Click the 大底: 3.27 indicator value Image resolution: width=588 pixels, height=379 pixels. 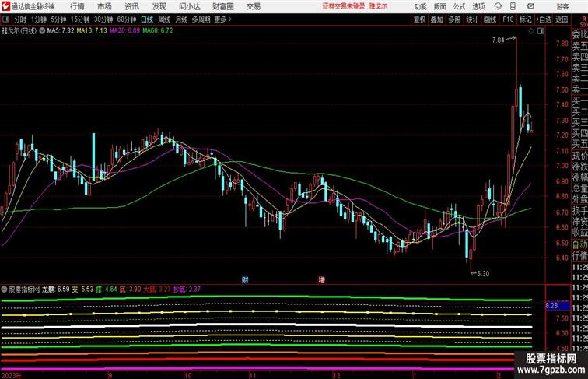click(x=157, y=290)
